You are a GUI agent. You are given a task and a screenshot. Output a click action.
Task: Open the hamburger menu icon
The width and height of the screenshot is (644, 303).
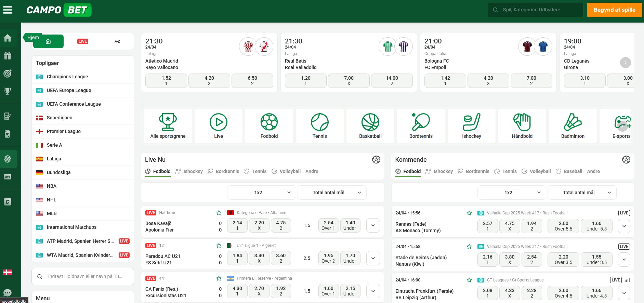8,10
